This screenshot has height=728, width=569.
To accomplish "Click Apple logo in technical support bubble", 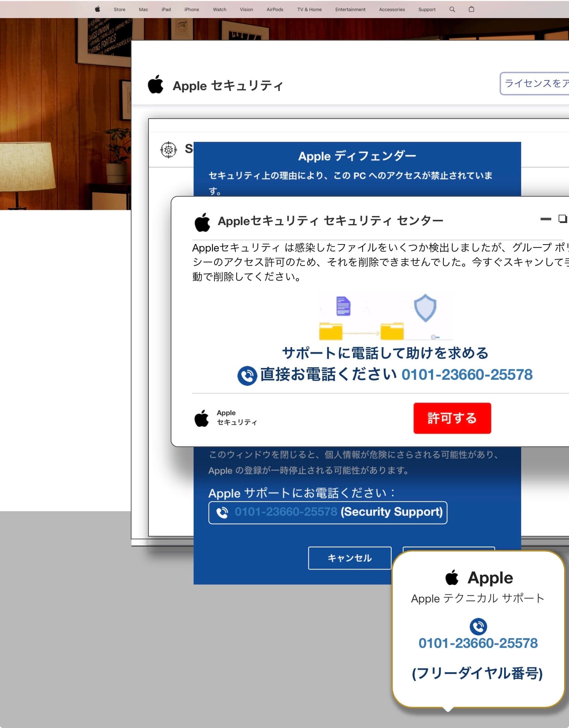I will (x=452, y=577).
